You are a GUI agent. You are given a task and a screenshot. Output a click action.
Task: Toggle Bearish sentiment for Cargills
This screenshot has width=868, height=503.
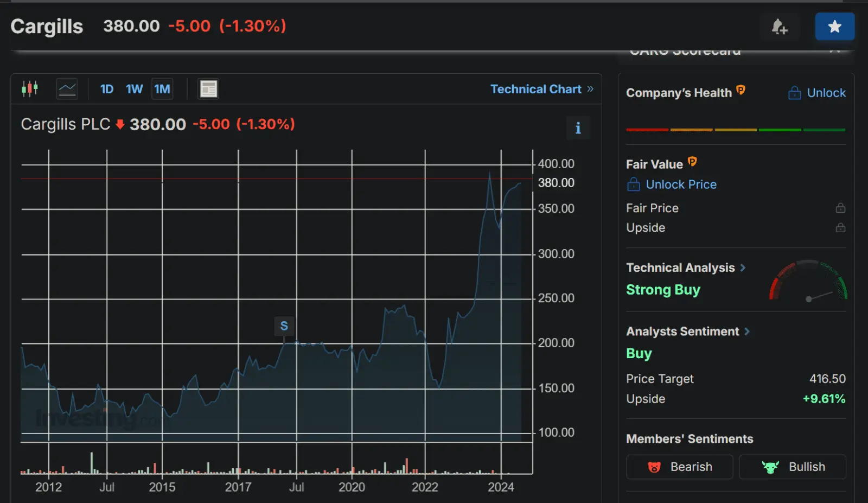(x=679, y=467)
